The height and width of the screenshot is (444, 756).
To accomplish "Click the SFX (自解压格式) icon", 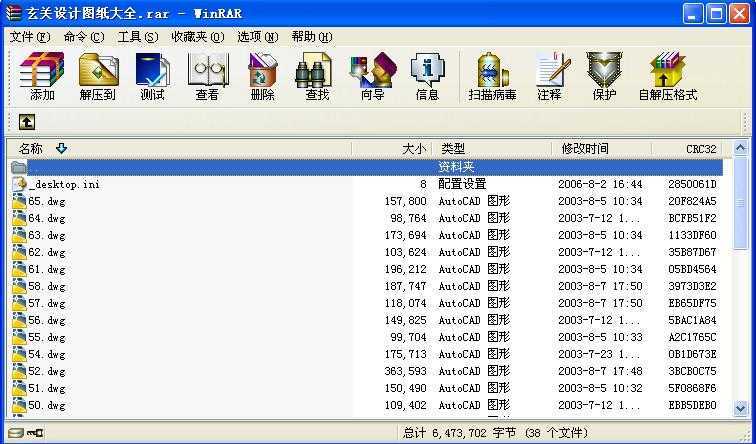I will 668,77.
